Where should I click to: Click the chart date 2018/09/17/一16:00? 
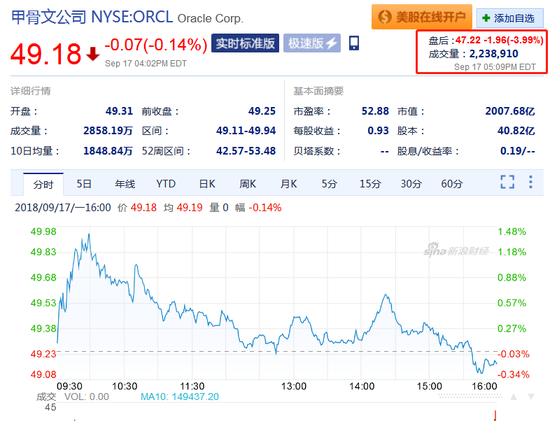[63, 207]
